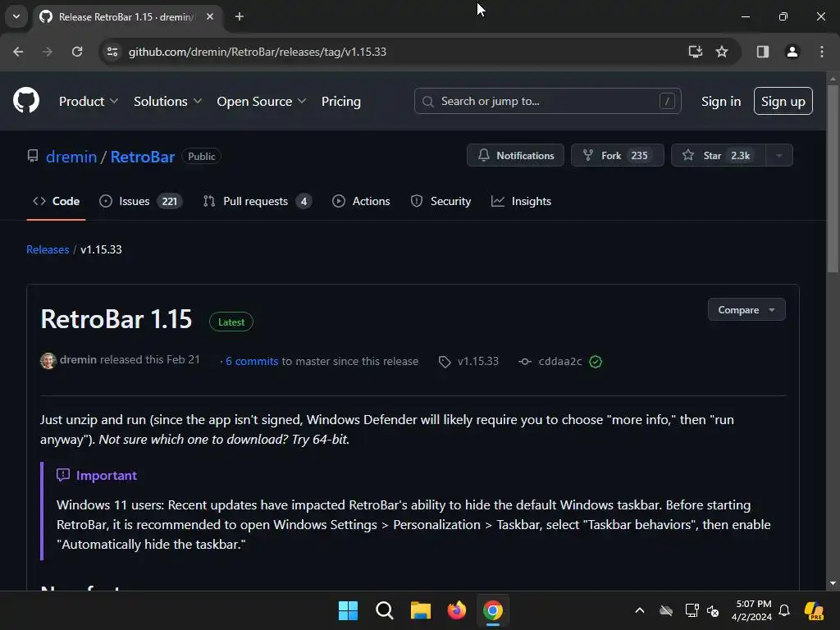Click the address bar URL
Screen dimensions: 840x630
coord(257,52)
